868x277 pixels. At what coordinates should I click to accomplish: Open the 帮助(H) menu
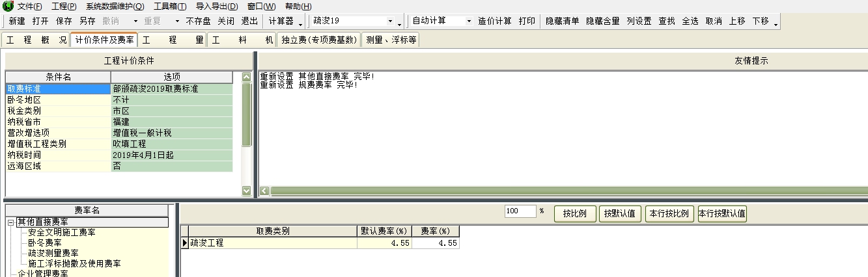point(298,7)
